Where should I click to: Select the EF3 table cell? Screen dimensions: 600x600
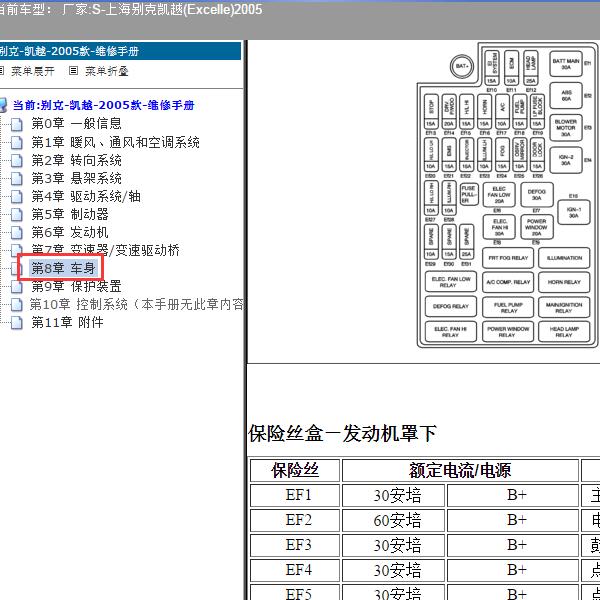coord(295,545)
